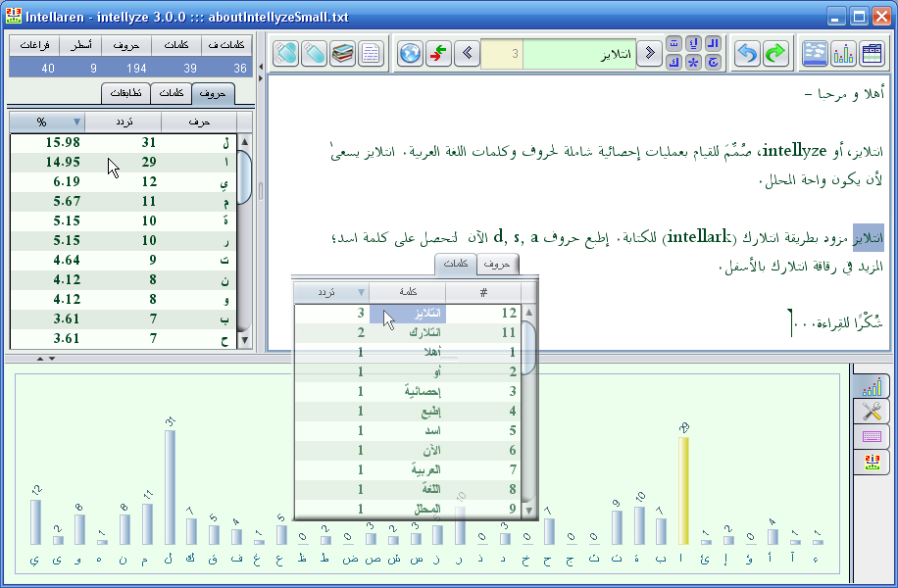Toggle the bar chart panel icon in toolbar

point(843,54)
